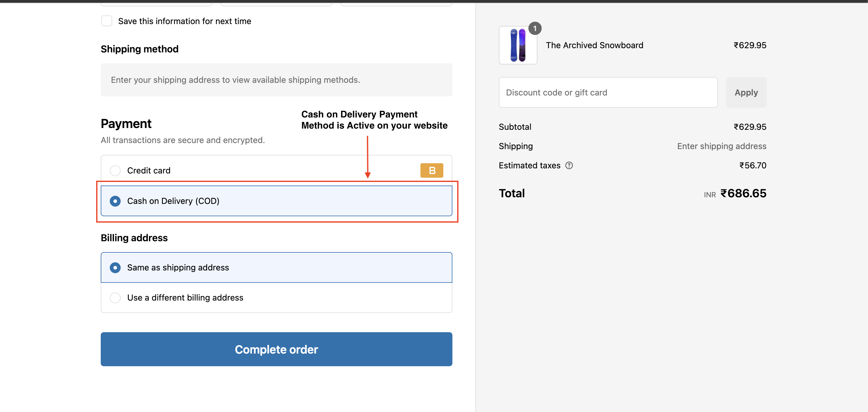868x412 pixels.
Task: Click Apply discount button
Action: pyautogui.click(x=746, y=92)
